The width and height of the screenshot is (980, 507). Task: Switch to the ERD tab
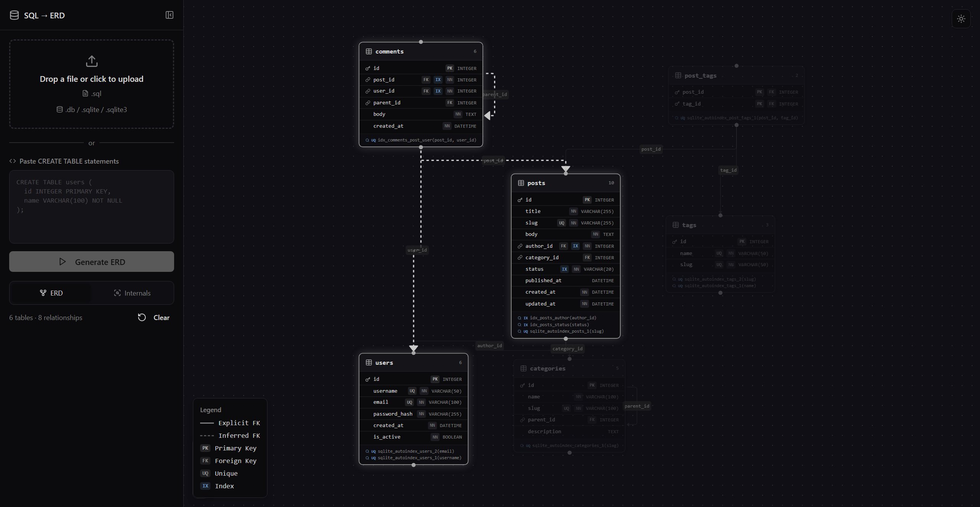point(51,293)
